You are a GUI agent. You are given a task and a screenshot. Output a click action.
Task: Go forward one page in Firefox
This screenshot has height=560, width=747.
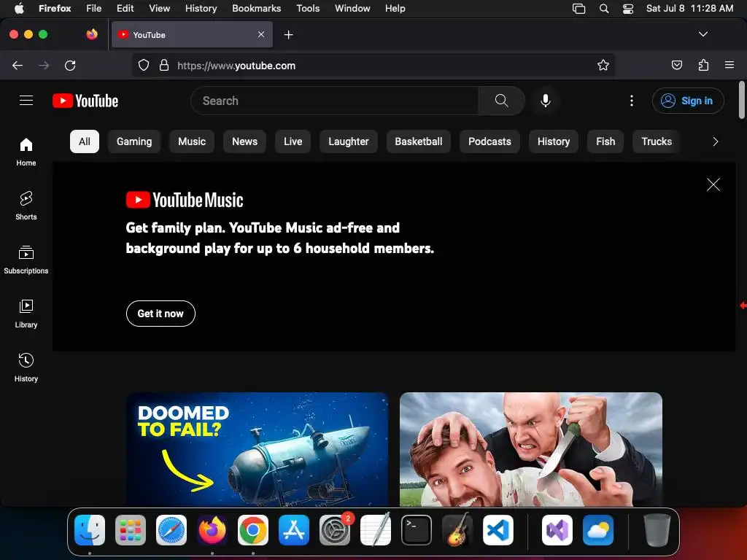(44, 65)
